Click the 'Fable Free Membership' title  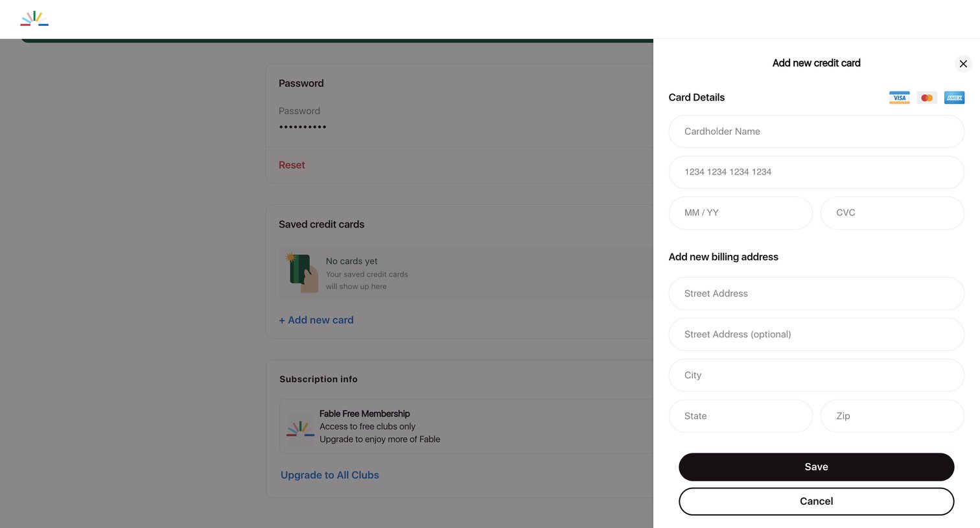364,414
